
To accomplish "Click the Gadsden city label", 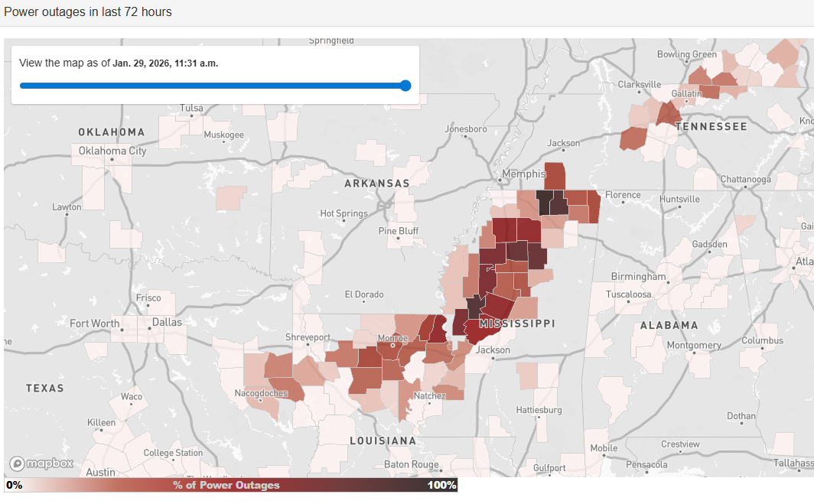I will (709, 244).
